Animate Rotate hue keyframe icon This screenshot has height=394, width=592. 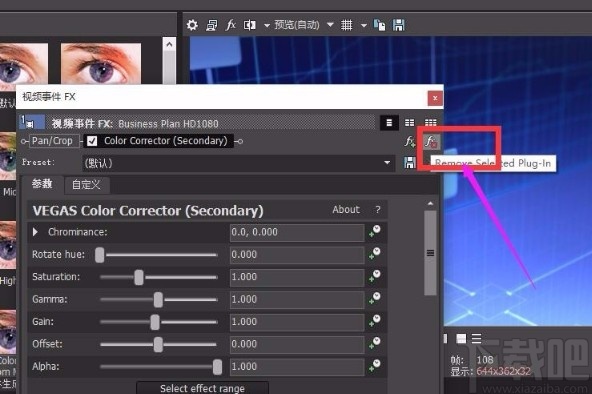tap(375, 253)
